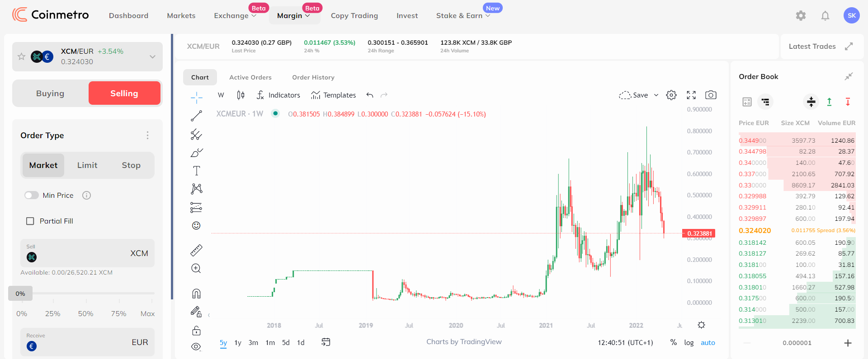868x359 pixels.
Task: Change the W timeframe interval
Action: (x=221, y=95)
